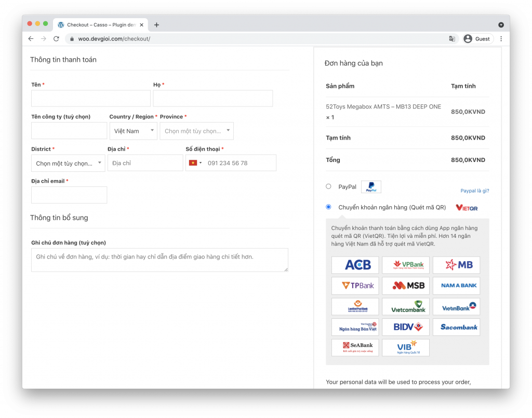The image size is (532, 418).
Task: Click the Sacombank logo
Action: 456,327
